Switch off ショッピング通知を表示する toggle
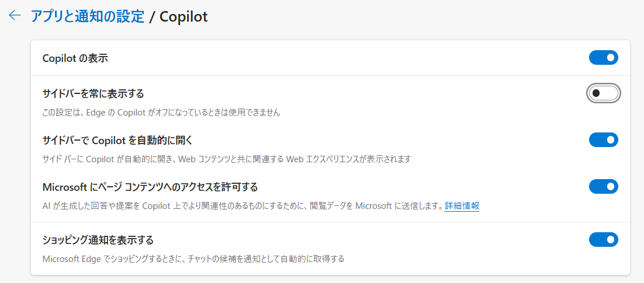This screenshot has height=283, width=644. (x=603, y=239)
